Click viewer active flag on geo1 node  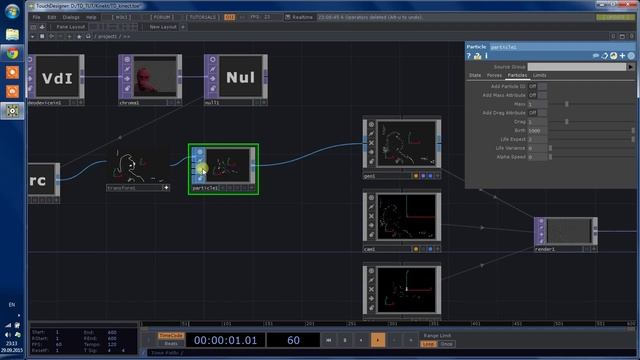click(371, 124)
